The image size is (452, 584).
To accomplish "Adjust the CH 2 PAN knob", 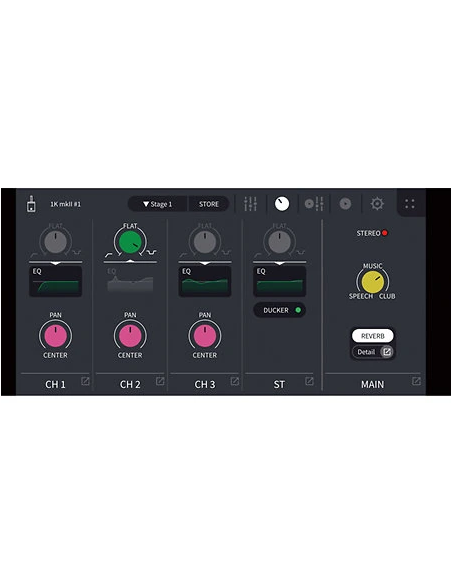I will pyautogui.click(x=130, y=335).
